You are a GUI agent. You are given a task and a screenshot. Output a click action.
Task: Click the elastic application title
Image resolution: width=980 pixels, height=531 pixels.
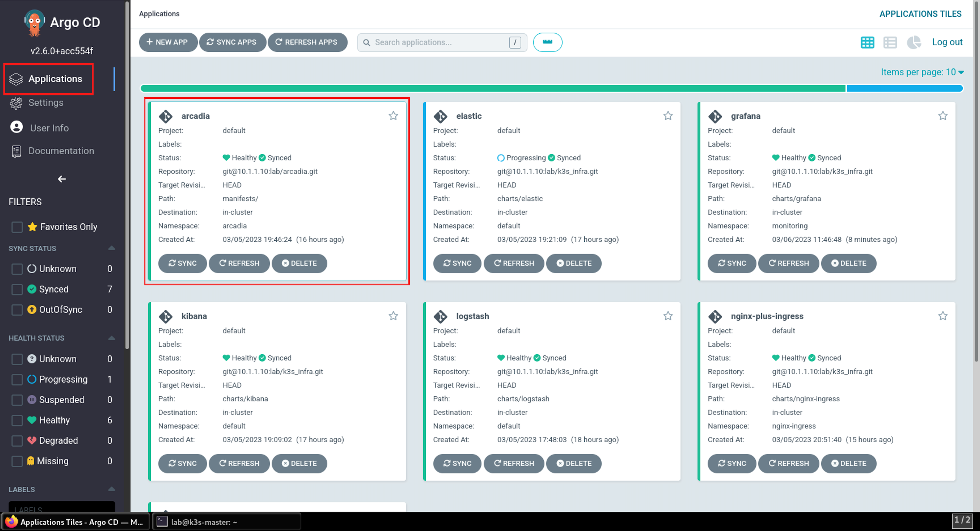pyautogui.click(x=469, y=116)
